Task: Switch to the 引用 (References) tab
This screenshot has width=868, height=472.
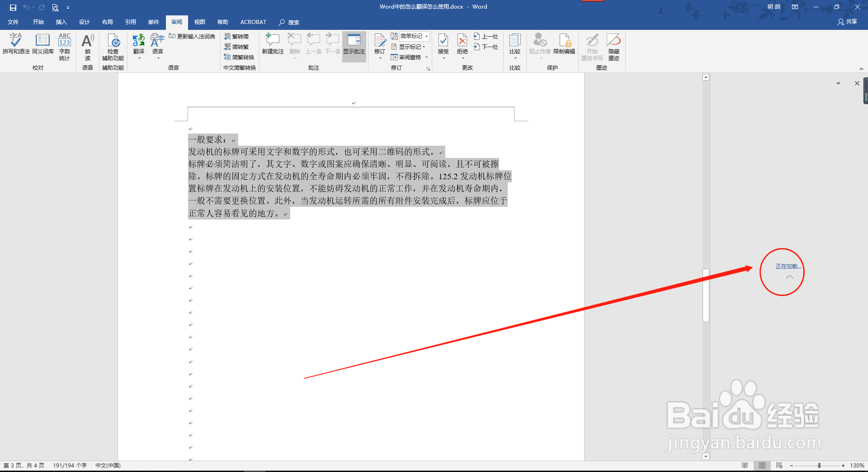Action: click(x=130, y=22)
